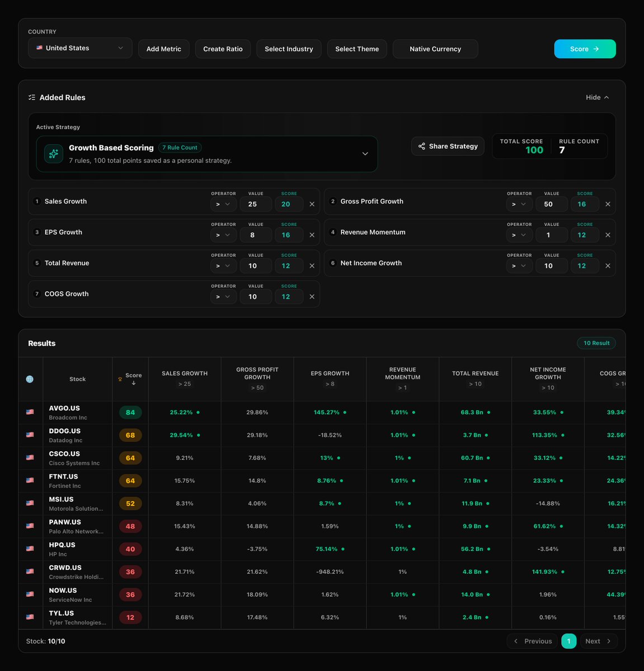
Task: Click Share Strategy
Action: (x=448, y=146)
